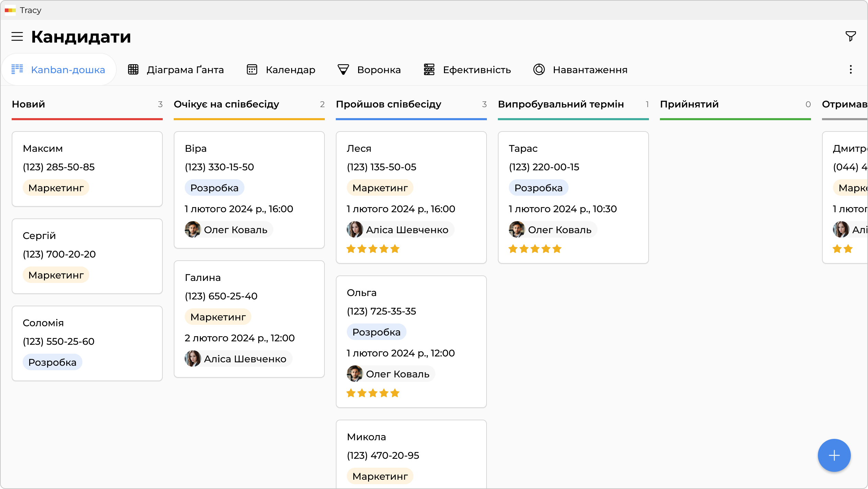
Task: Switch to the Kanban-дошка tab
Action: click(59, 70)
